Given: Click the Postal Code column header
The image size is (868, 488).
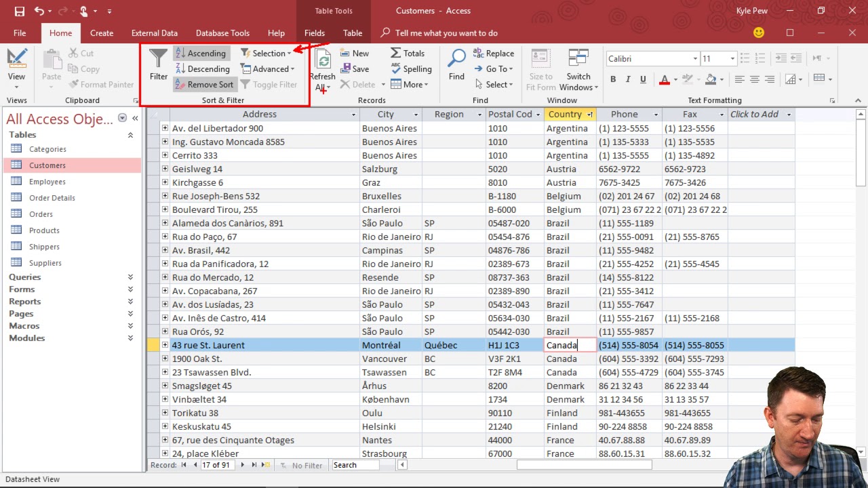Looking at the screenshot, I should coord(515,115).
